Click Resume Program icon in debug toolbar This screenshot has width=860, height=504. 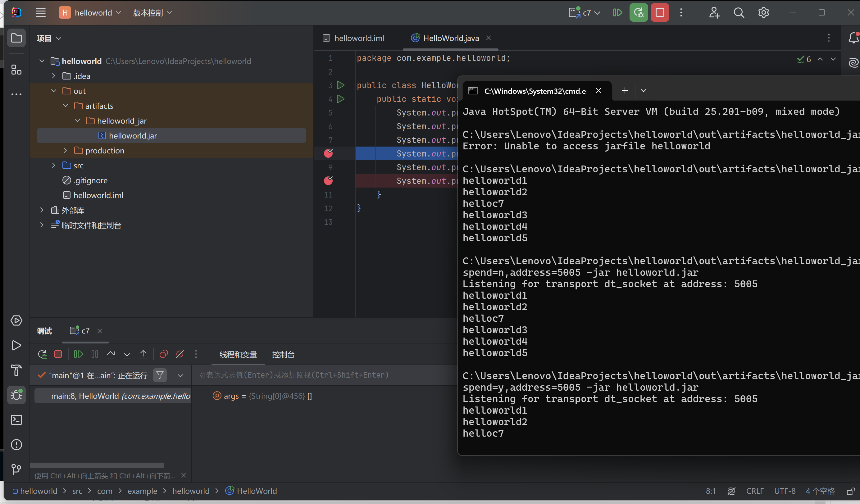[78, 354]
